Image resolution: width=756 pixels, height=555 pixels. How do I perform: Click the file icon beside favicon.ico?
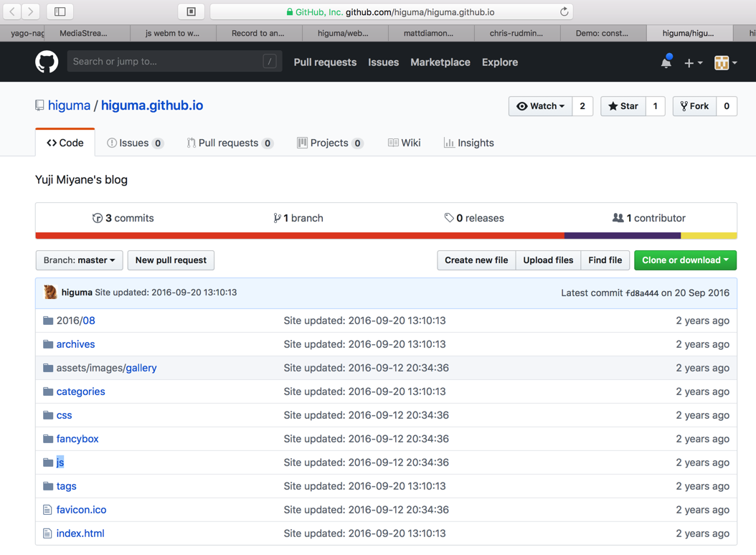point(47,510)
